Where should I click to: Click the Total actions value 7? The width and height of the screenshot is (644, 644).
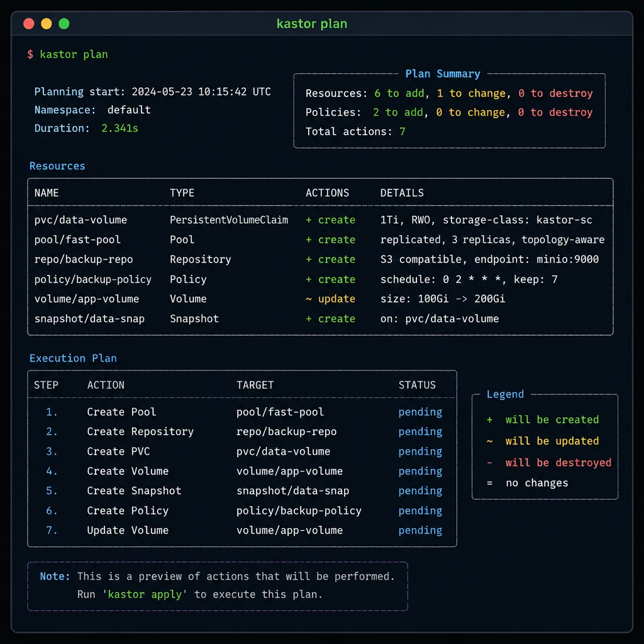click(x=402, y=131)
